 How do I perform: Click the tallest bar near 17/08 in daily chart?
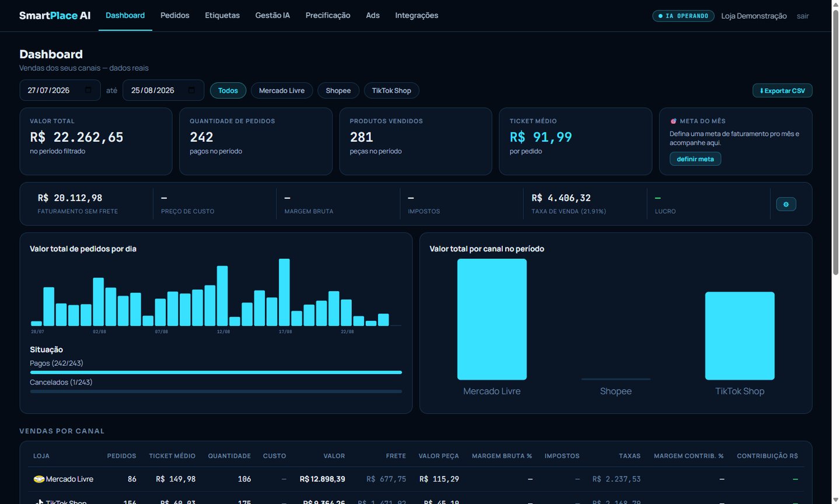click(284, 292)
